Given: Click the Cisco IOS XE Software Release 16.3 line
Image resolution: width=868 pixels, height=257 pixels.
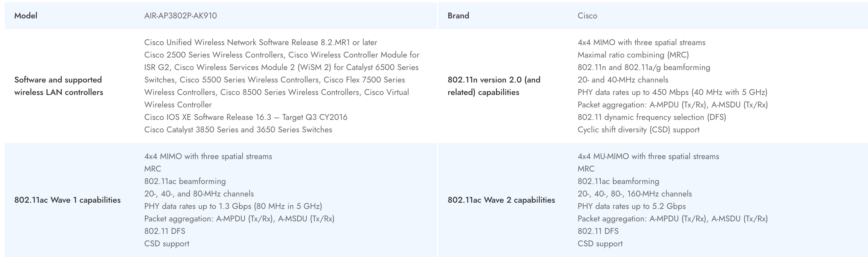Looking at the screenshot, I should (245, 117).
